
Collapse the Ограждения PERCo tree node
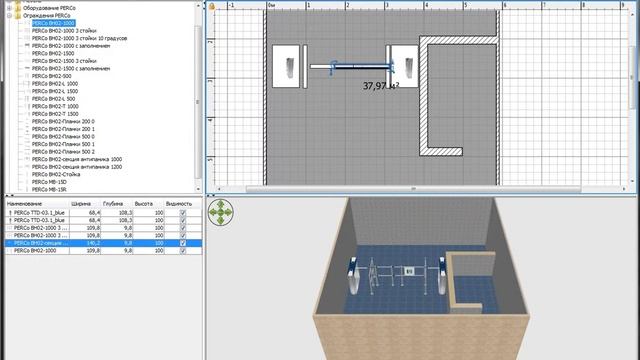click(x=9, y=16)
